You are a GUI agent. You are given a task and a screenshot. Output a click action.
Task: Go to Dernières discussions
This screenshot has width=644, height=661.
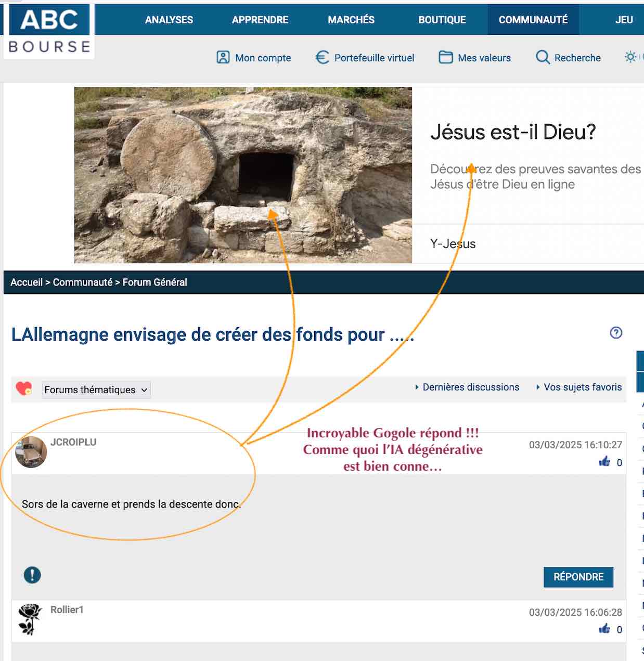point(471,387)
